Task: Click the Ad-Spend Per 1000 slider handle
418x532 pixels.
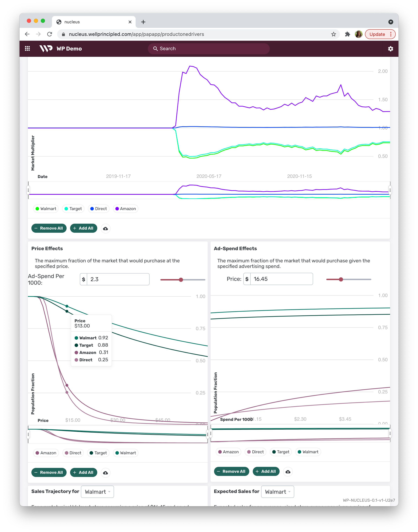Action: (x=181, y=280)
